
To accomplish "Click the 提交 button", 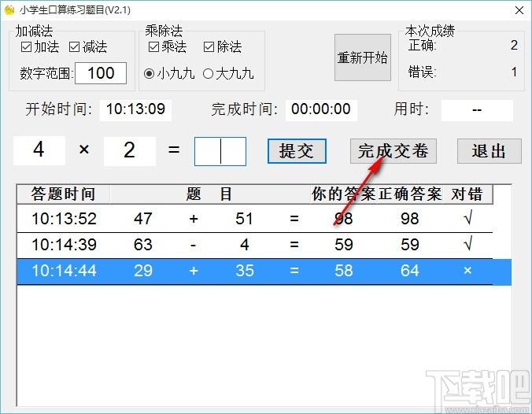I will coord(297,151).
